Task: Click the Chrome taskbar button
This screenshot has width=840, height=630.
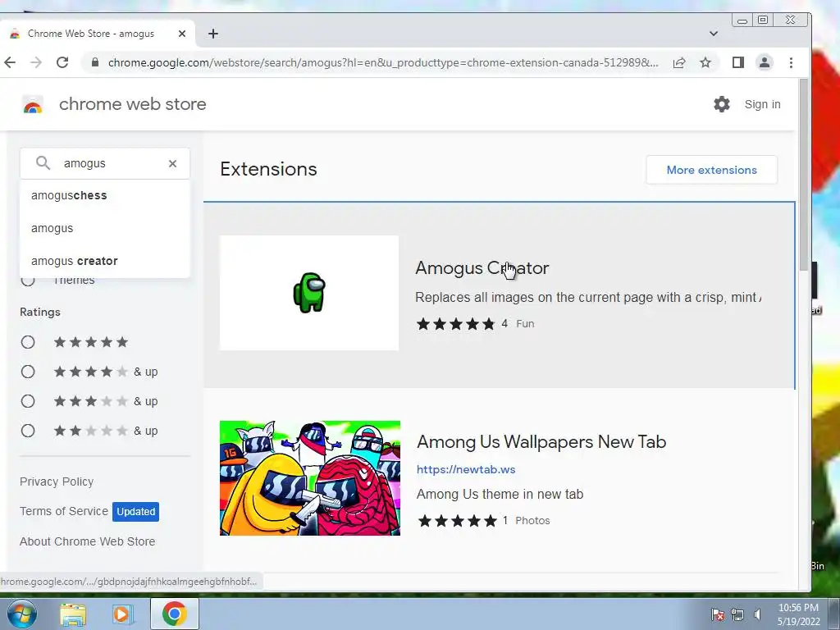Action: point(175,614)
